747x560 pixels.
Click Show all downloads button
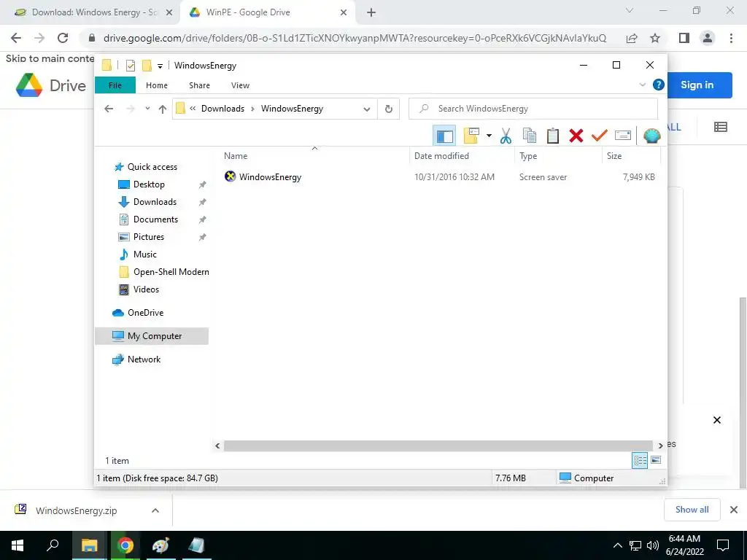692,510
